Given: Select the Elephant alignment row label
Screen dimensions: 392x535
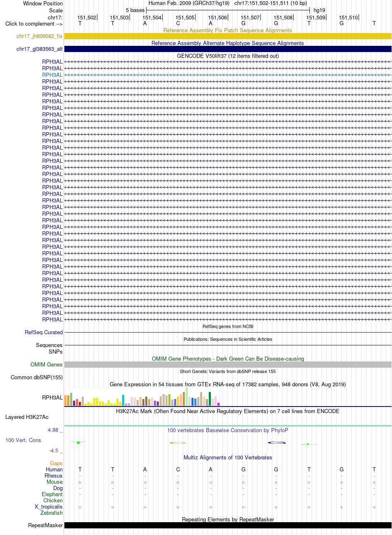Looking at the screenshot, I should (x=52, y=494).
